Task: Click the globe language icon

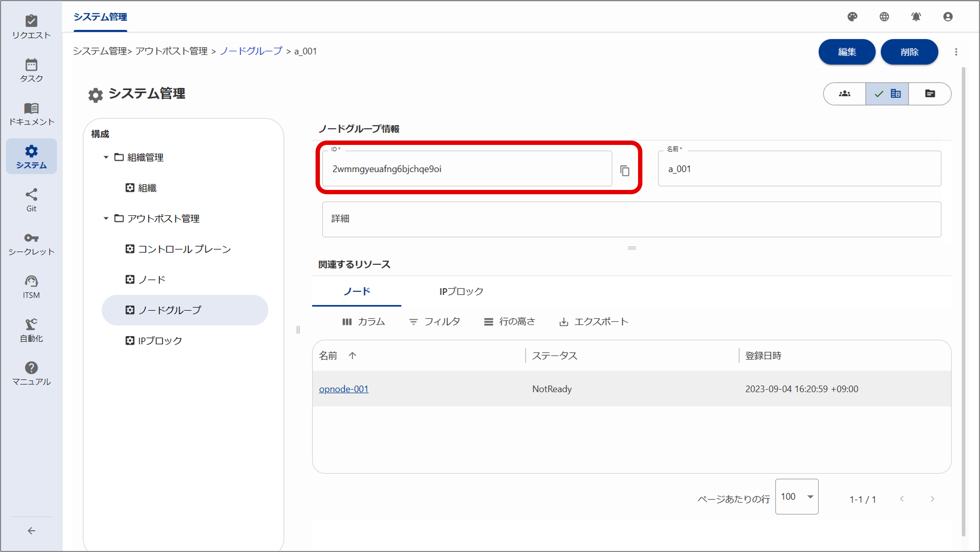Action: tap(884, 17)
